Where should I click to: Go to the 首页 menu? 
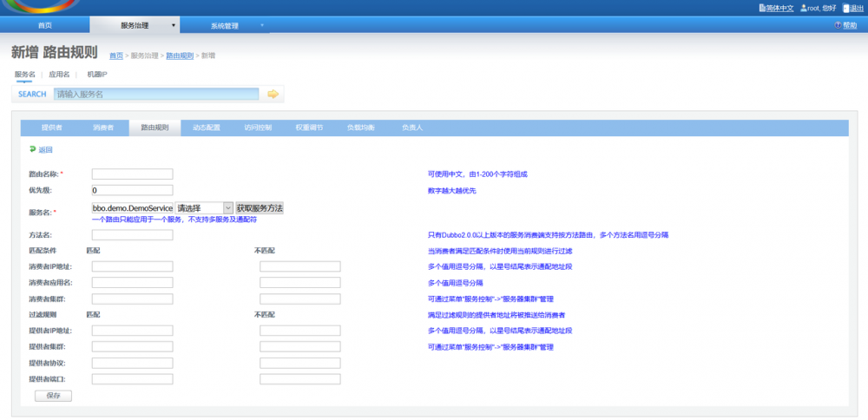(x=45, y=25)
